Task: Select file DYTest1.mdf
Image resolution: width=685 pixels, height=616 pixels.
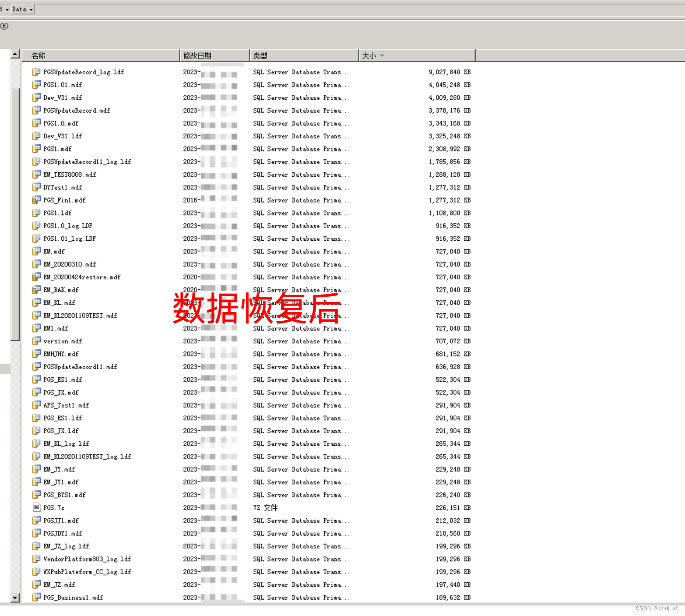Action: pos(63,187)
